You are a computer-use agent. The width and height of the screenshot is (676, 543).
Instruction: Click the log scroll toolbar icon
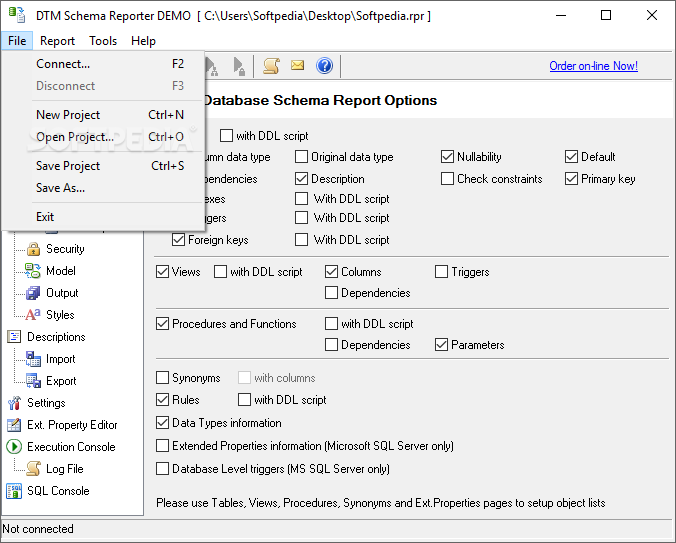click(x=271, y=66)
